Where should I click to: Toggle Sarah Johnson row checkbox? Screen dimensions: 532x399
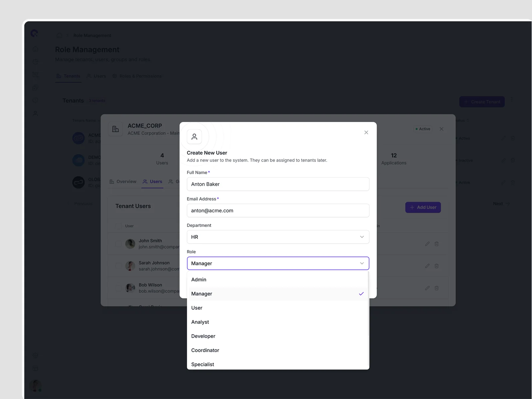tap(118, 266)
